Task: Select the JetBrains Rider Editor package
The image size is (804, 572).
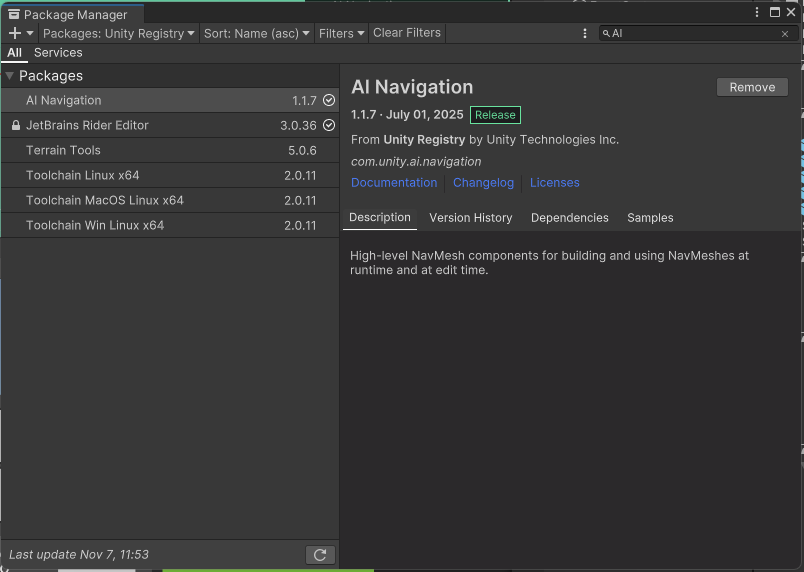Action: point(170,126)
